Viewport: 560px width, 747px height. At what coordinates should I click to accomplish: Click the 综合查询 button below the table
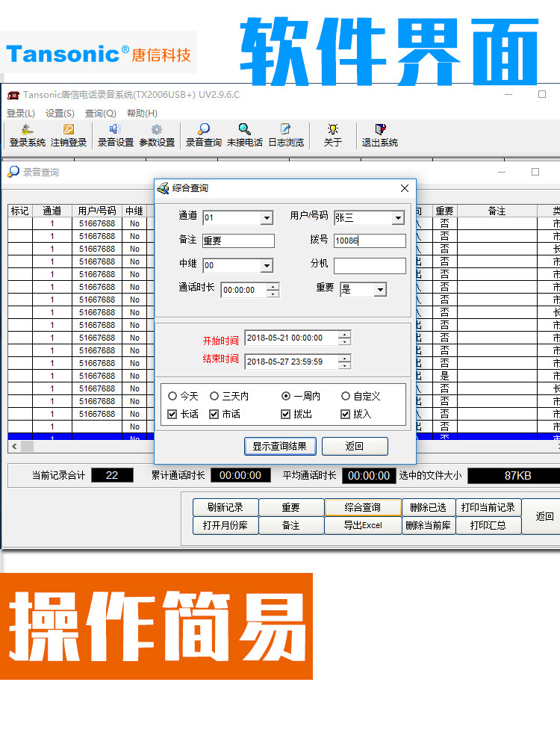[x=363, y=507]
